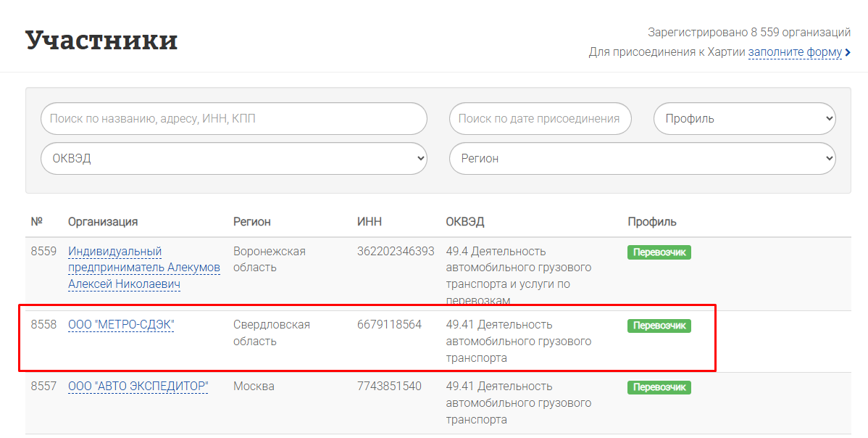This screenshot has width=868, height=438.
Task: Click Перевозчик badge in row 8558
Action: 659,326
